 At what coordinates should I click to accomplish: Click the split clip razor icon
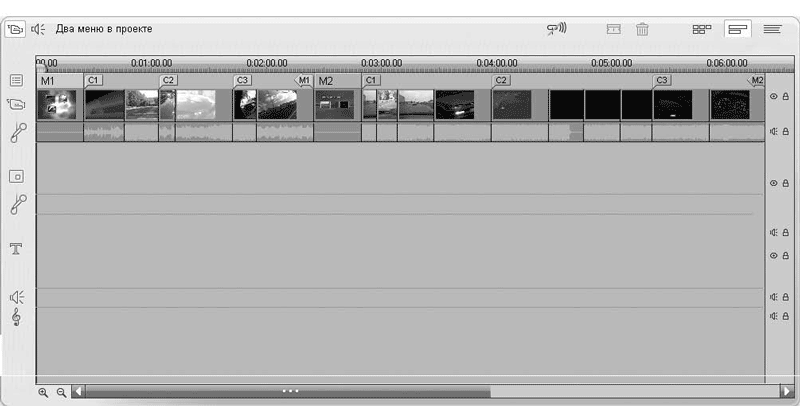click(x=614, y=29)
